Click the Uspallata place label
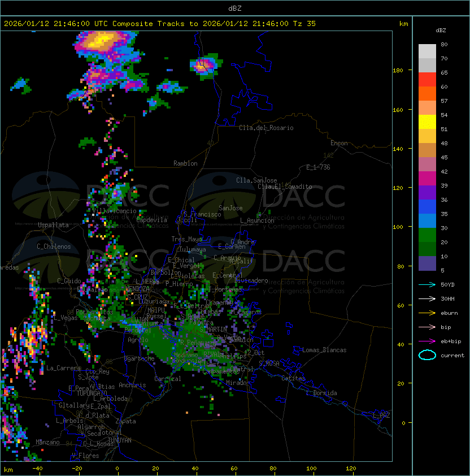Image resolution: width=470 pixels, height=476 pixels. point(53,225)
